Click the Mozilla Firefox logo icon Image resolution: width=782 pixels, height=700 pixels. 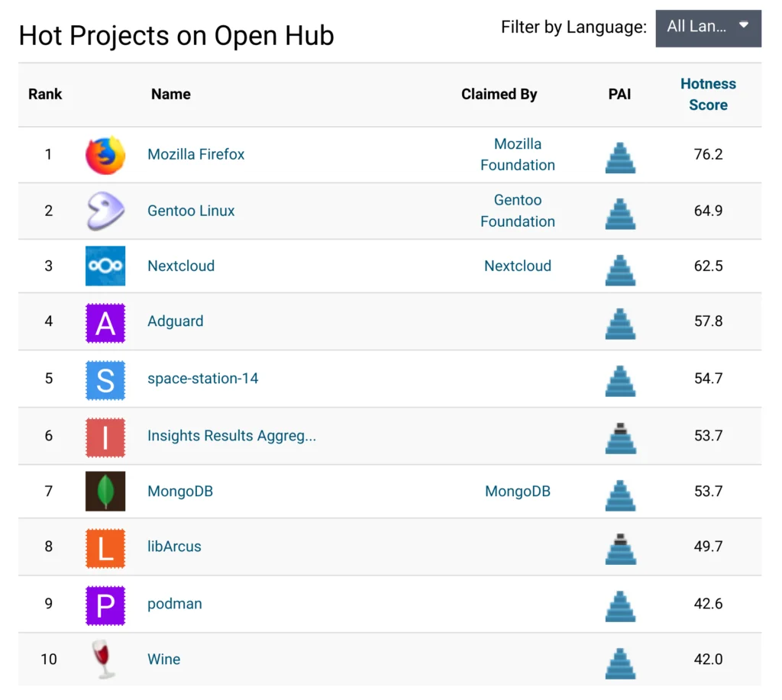pyautogui.click(x=105, y=155)
